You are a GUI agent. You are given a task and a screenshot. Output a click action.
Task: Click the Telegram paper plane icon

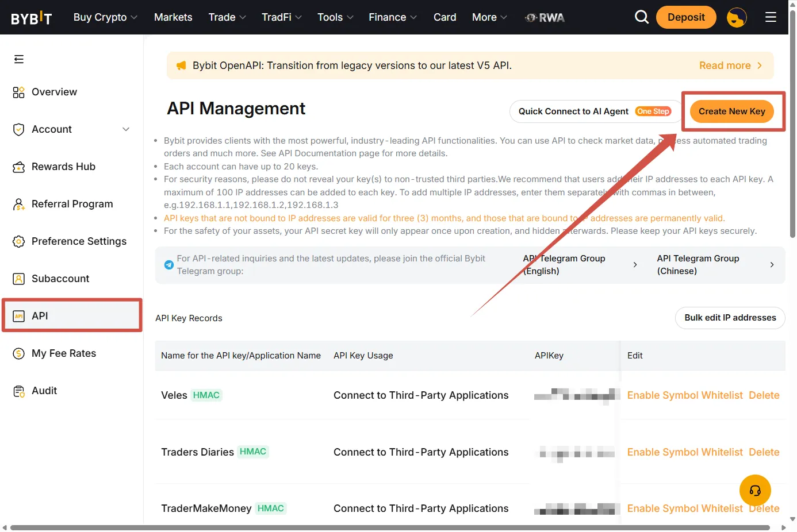[x=169, y=265]
